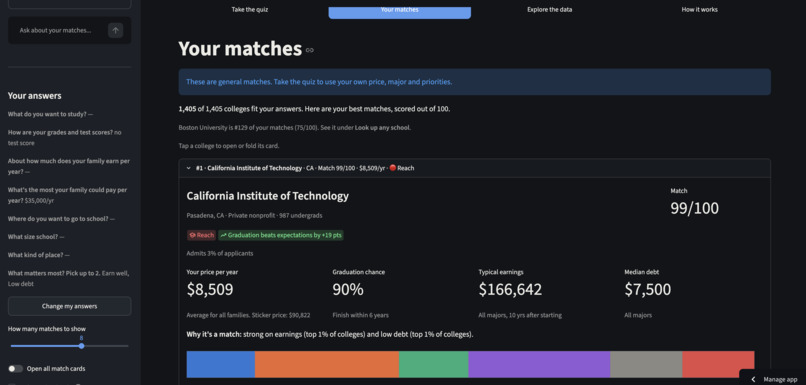Click Admits 3% of applicants text
The height and width of the screenshot is (385, 806).
tap(219, 253)
